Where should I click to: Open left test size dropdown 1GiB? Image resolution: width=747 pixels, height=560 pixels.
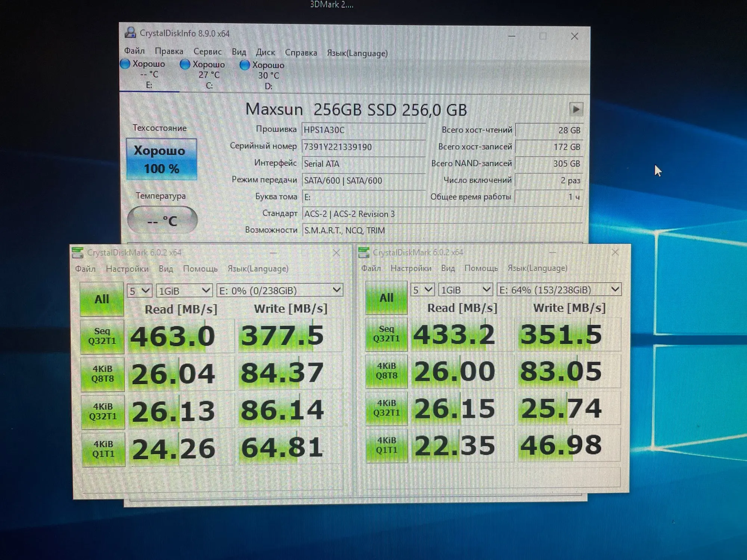[184, 290]
